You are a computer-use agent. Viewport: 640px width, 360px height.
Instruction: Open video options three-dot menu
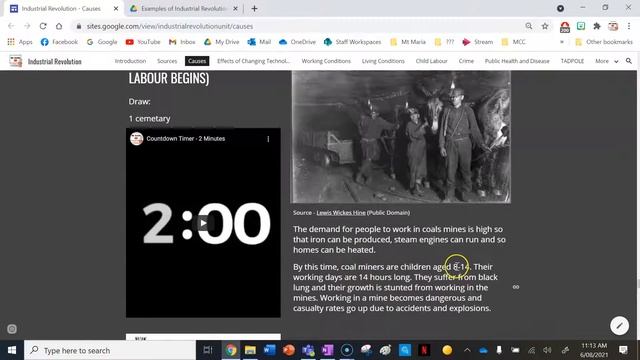268,139
